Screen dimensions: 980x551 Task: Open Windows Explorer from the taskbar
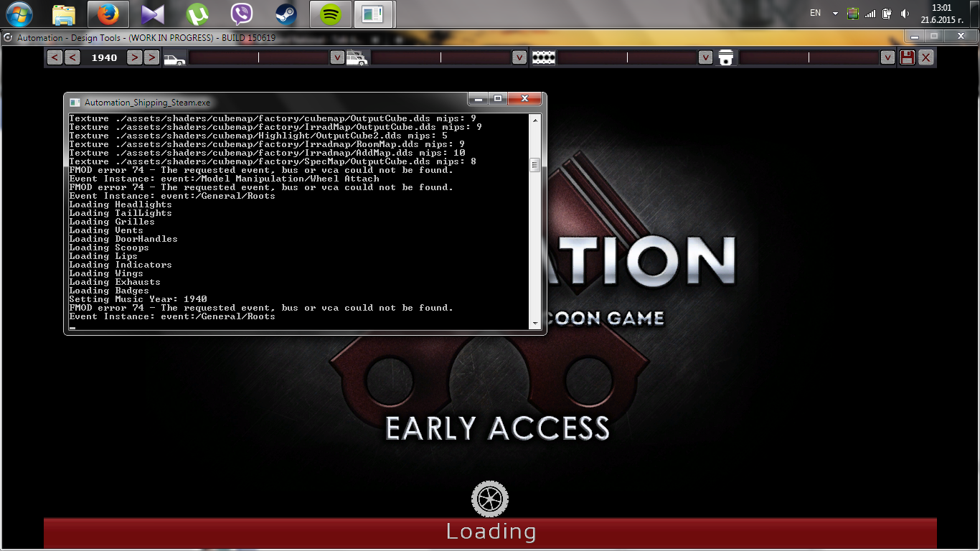click(x=64, y=14)
